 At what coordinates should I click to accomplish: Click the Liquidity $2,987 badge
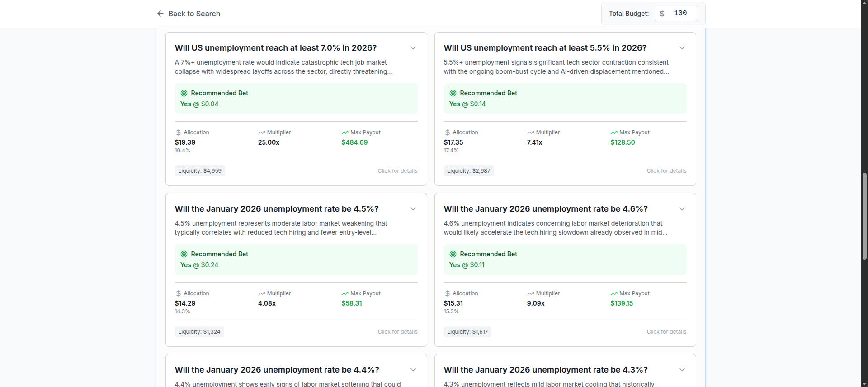pyautogui.click(x=469, y=171)
